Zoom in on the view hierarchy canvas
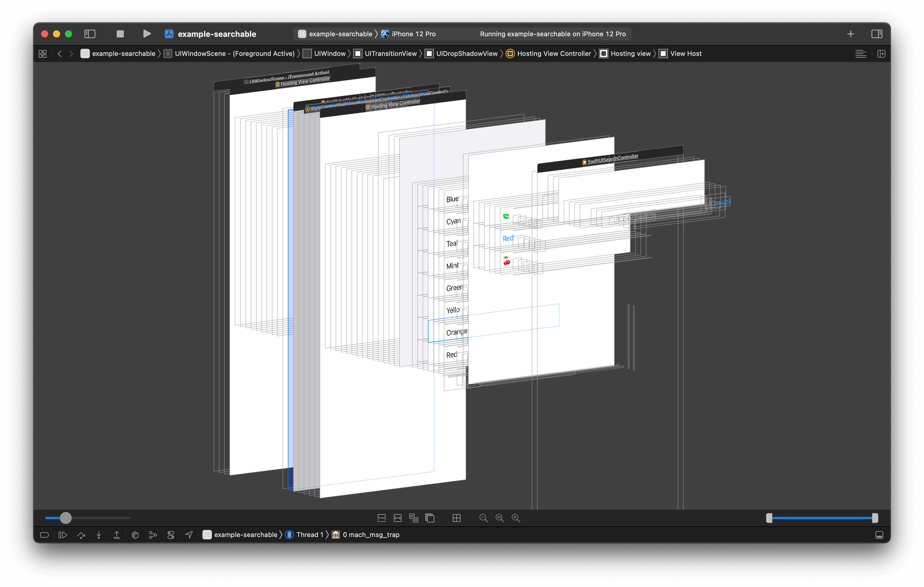This screenshot has width=924, height=587. (x=516, y=518)
